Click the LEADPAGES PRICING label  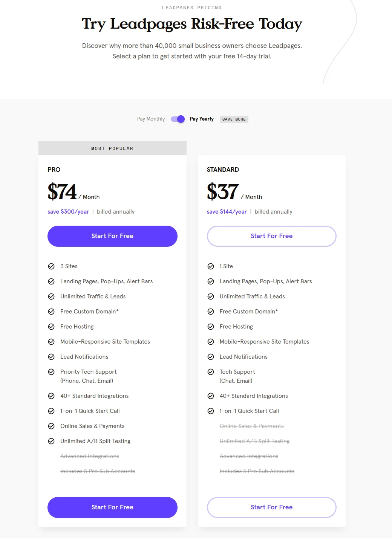[192, 8]
